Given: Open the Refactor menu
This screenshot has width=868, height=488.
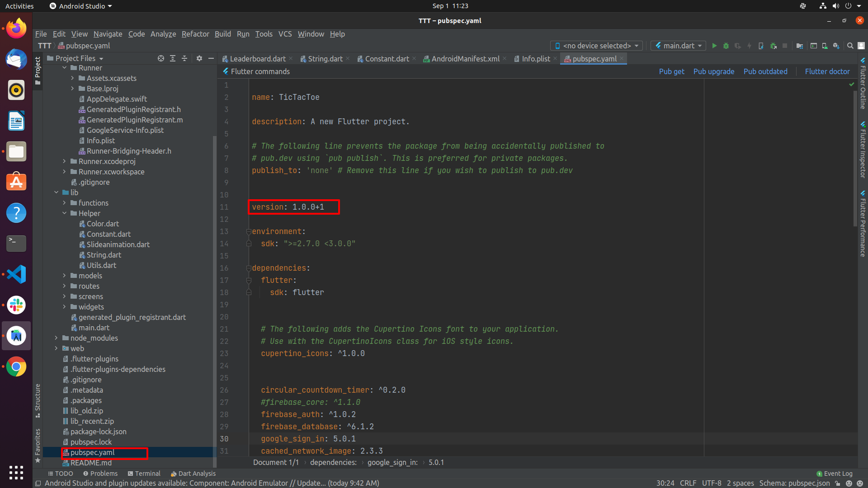Looking at the screenshot, I should (x=195, y=34).
